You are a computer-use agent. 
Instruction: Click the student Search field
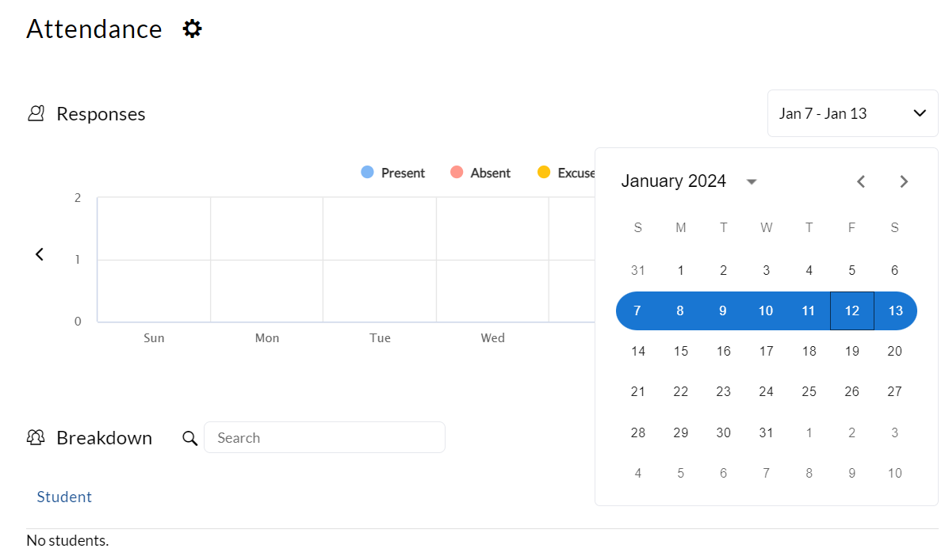coord(324,437)
